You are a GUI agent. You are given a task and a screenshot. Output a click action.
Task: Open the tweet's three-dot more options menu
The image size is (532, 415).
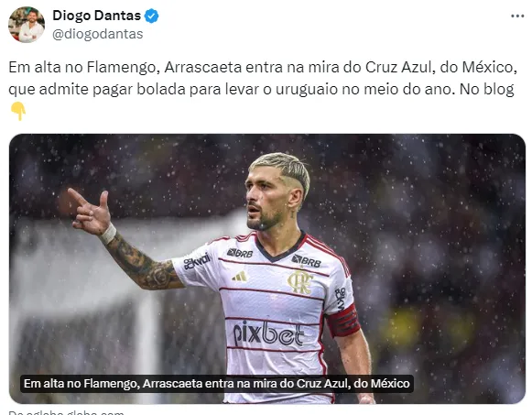tap(517, 16)
